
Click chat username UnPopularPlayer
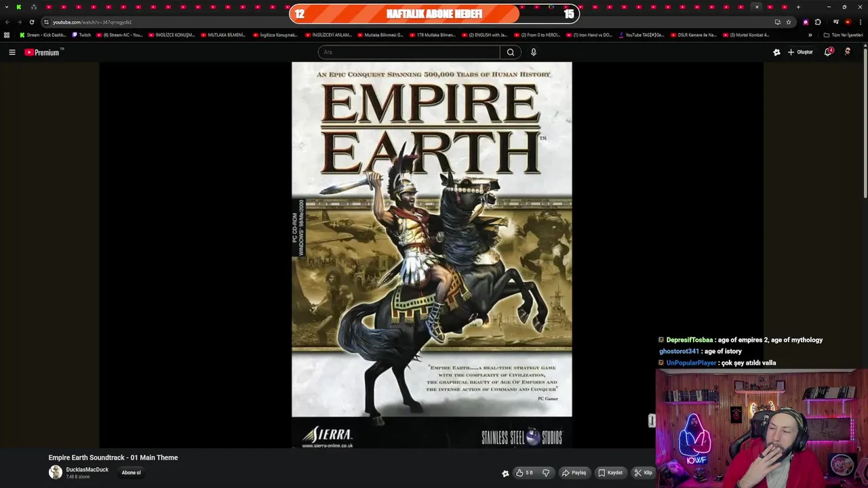click(x=691, y=363)
